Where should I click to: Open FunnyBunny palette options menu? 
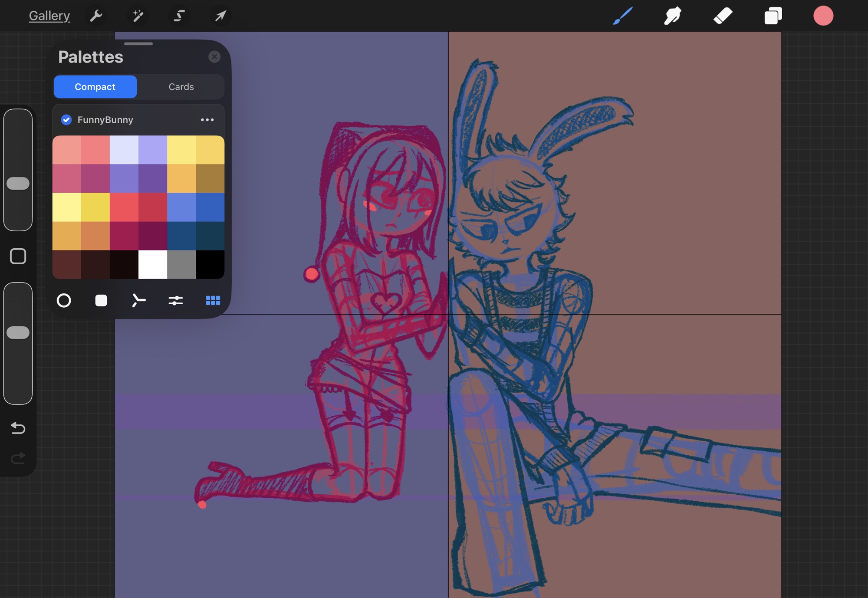click(207, 120)
